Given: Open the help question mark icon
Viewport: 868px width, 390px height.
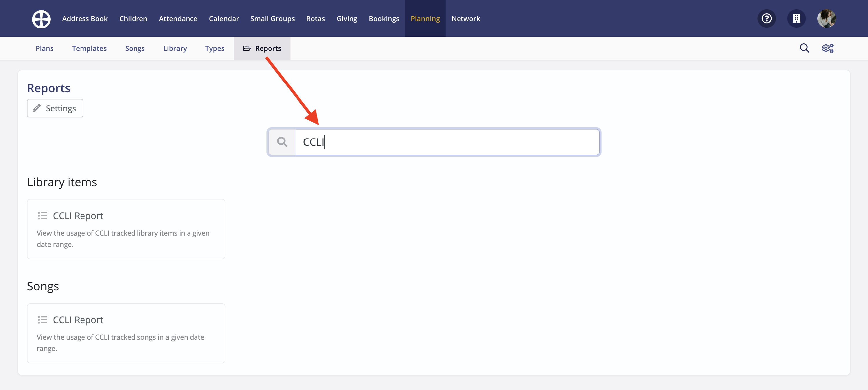Looking at the screenshot, I should [766, 19].
